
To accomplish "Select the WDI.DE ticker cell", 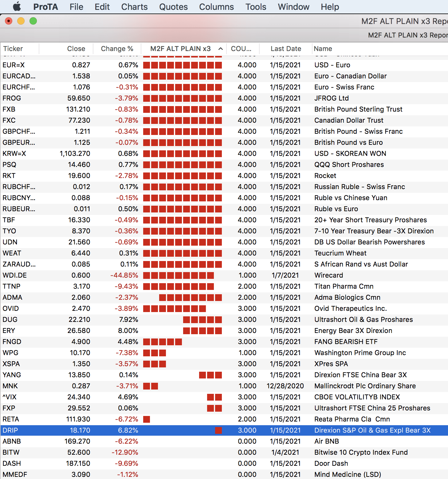I will pos(14,275).
